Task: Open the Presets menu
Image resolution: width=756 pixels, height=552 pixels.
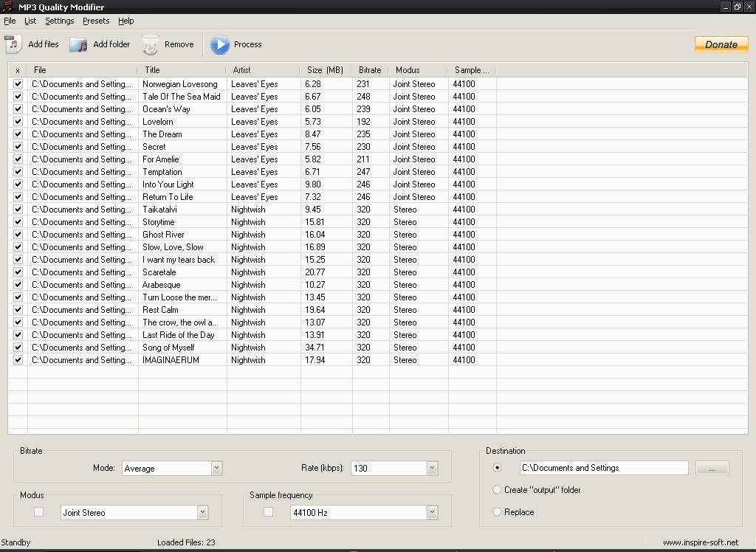Action: pos(96,21)
